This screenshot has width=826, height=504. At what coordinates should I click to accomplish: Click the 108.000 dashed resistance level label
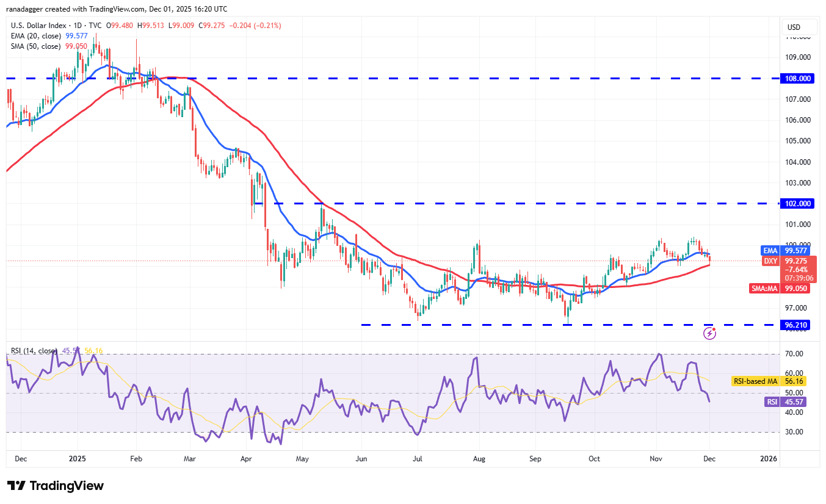pyautogui.click(x=797, y=78)
